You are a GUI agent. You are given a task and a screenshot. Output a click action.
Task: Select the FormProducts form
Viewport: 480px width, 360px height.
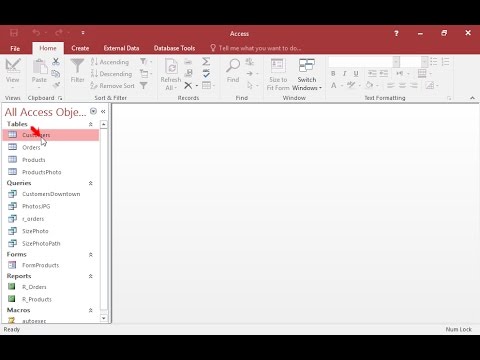tap(51, 265)
